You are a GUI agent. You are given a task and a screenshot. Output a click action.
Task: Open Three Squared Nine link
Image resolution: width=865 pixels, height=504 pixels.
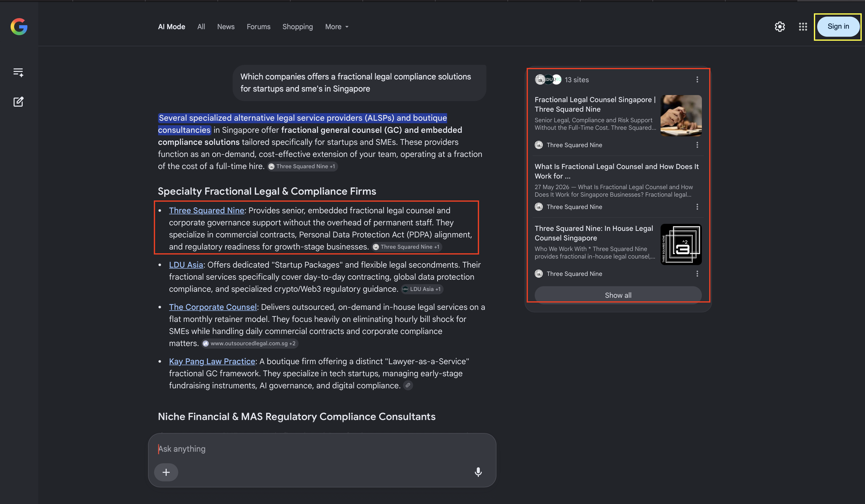point(206,211)
